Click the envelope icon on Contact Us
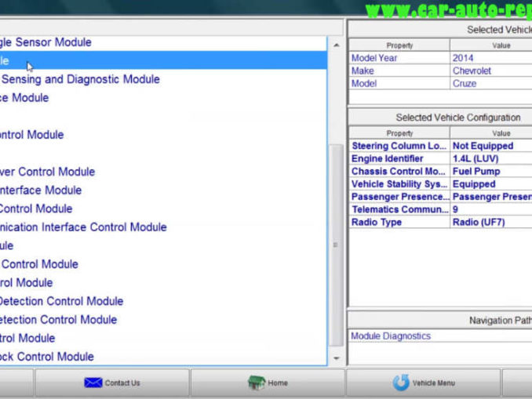532x399 pixels. click(93, 383)
